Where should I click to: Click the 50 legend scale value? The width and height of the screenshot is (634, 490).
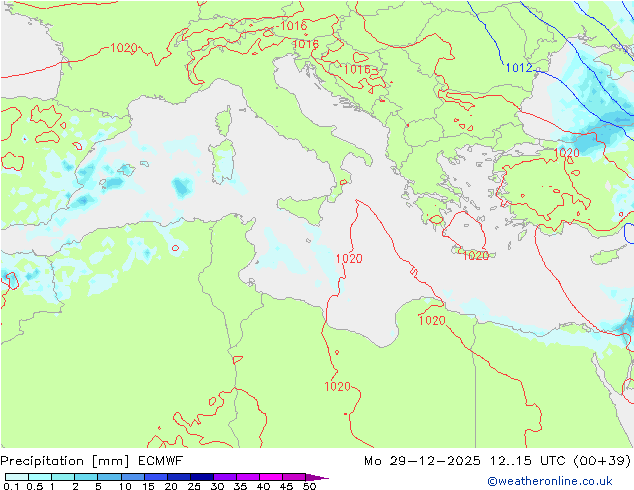[x=309, y=486]
